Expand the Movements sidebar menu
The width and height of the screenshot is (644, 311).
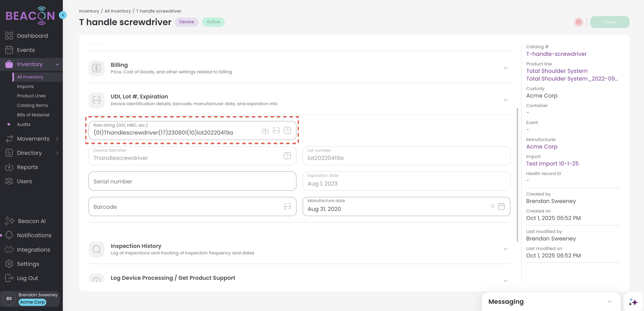pos(33,139)
